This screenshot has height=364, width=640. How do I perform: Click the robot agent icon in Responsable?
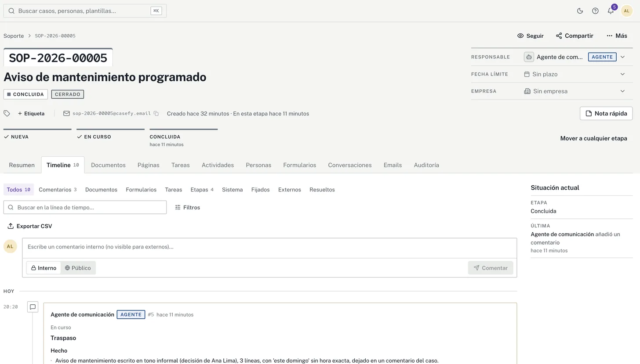(529, 57)
